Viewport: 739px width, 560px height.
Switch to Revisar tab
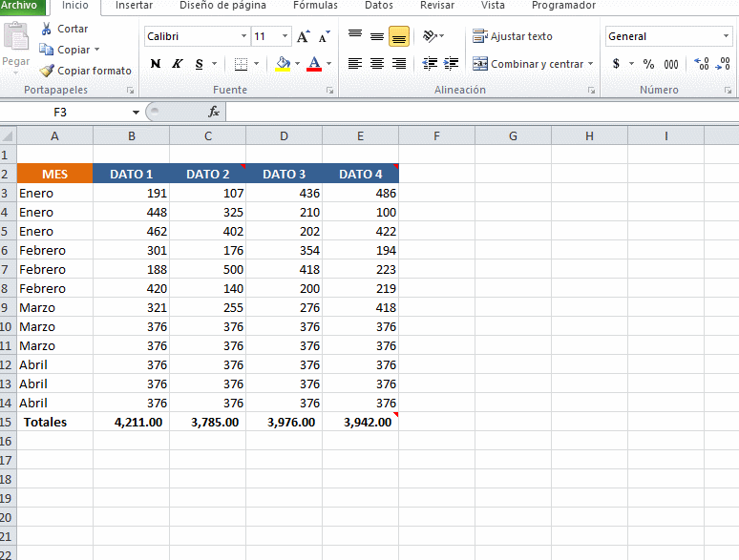437,6
